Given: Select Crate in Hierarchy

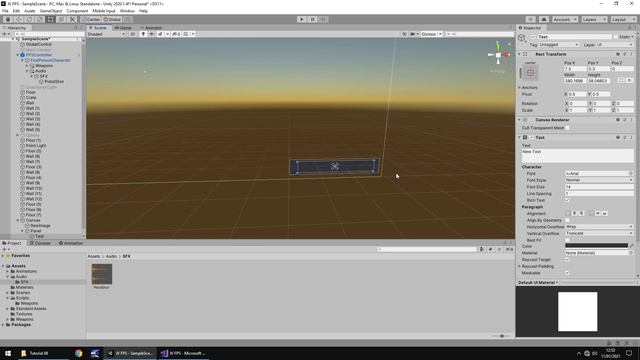Looking at the screenshot, I should (31, 98).
